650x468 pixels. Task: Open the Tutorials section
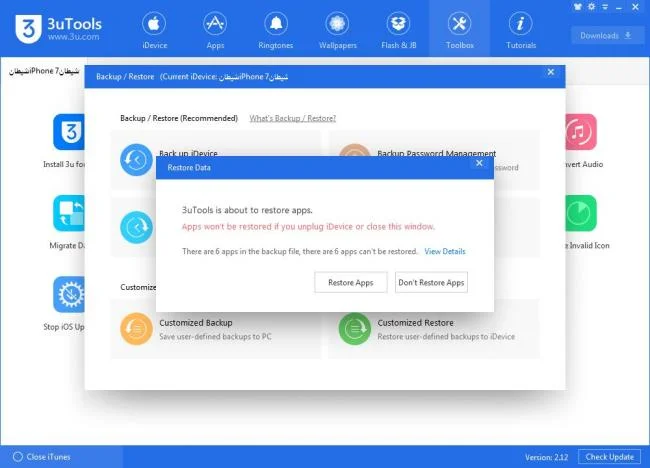click(521, 31)
